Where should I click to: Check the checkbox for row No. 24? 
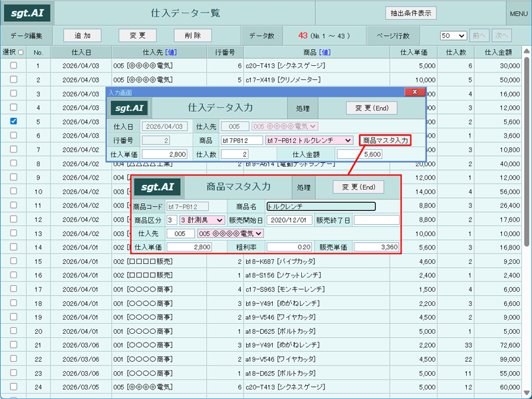tap(13, 386)
